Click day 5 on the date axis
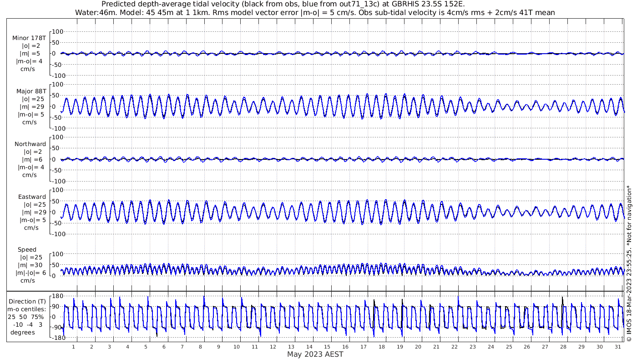The height and width of the screenshot is (364, 637). [146, 346]
